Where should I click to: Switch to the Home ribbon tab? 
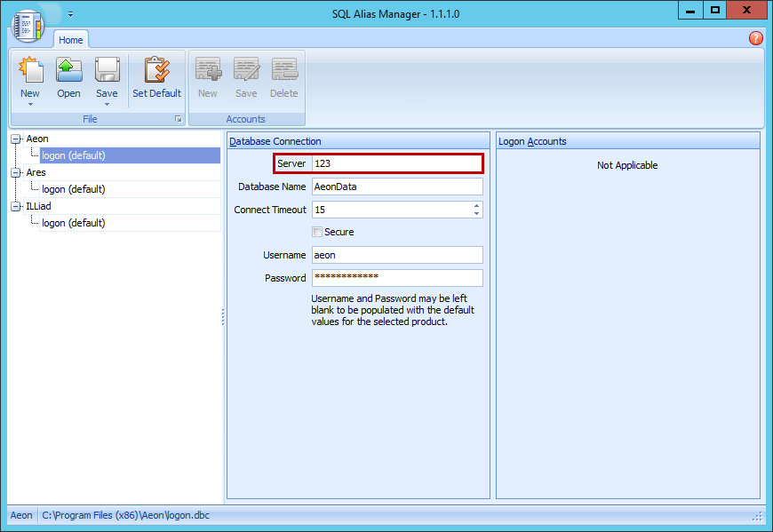coord(71,39)
